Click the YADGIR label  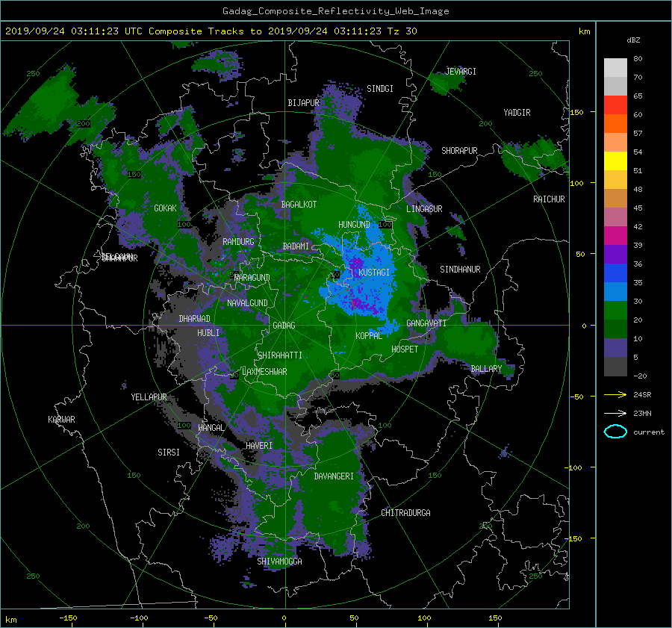(517, 112)
